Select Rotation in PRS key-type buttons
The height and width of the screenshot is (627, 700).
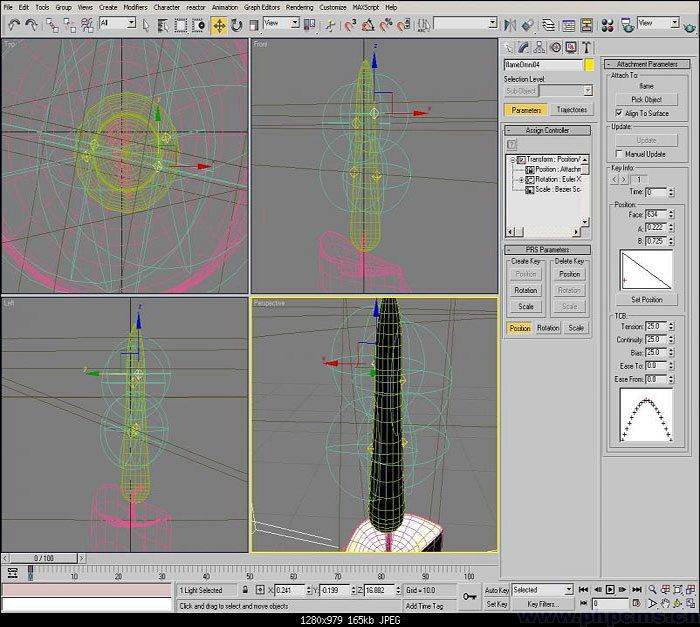pos(548,328)
